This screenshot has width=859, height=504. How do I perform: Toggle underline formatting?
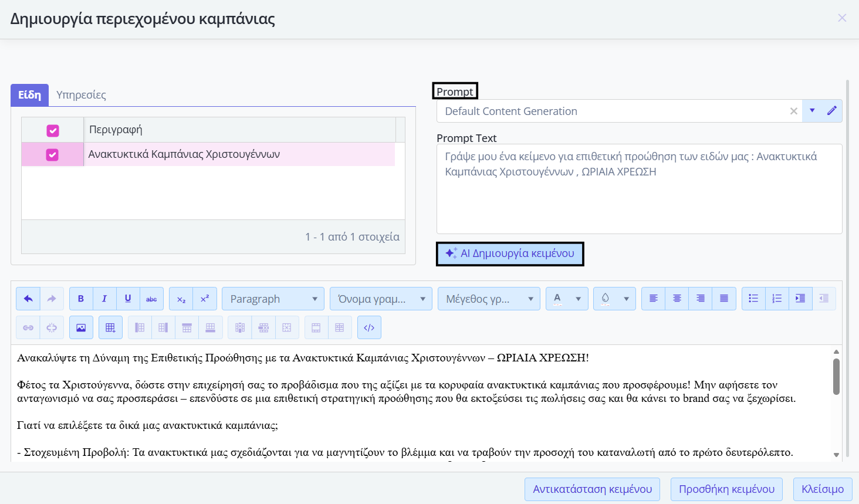coord(128,299)
